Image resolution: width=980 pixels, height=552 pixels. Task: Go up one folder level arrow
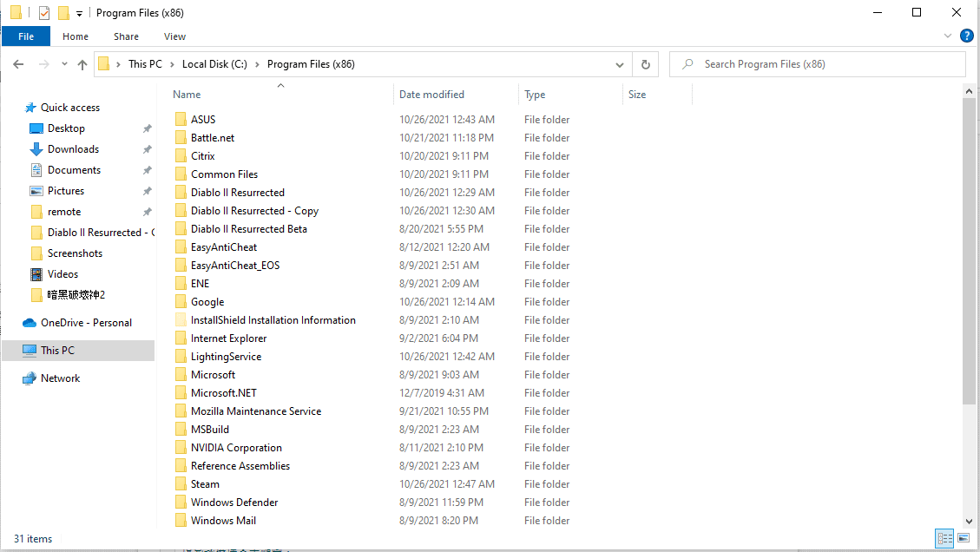click(82, 64)
